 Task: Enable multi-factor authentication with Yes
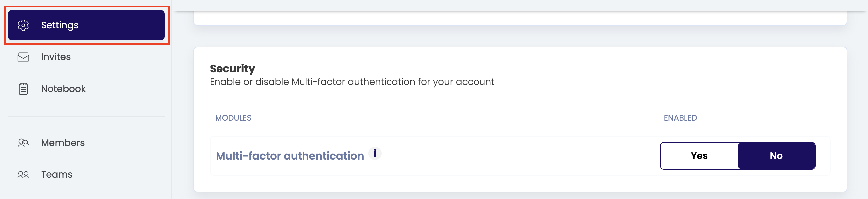[x=699, y=156]
